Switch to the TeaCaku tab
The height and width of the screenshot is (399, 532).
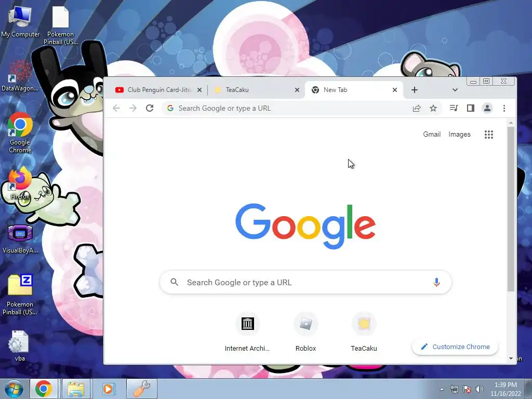(256, 90)
